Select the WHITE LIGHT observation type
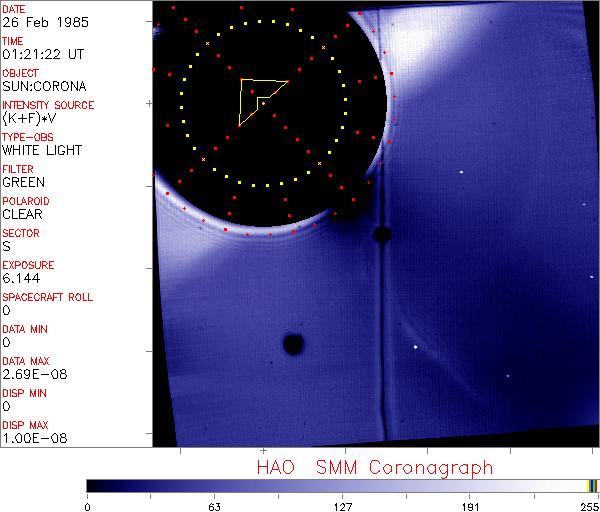The width and height of the screenshot is (600, 512). pos(42,150)
